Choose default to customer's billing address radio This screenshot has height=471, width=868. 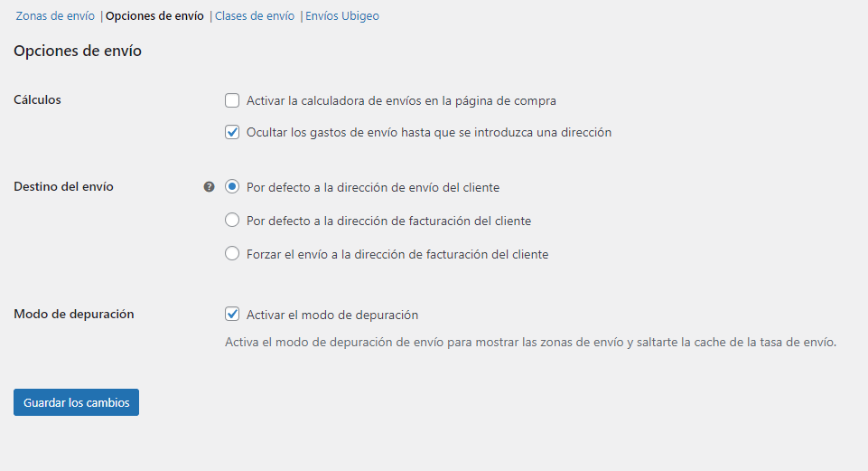(x=232, y=220)
